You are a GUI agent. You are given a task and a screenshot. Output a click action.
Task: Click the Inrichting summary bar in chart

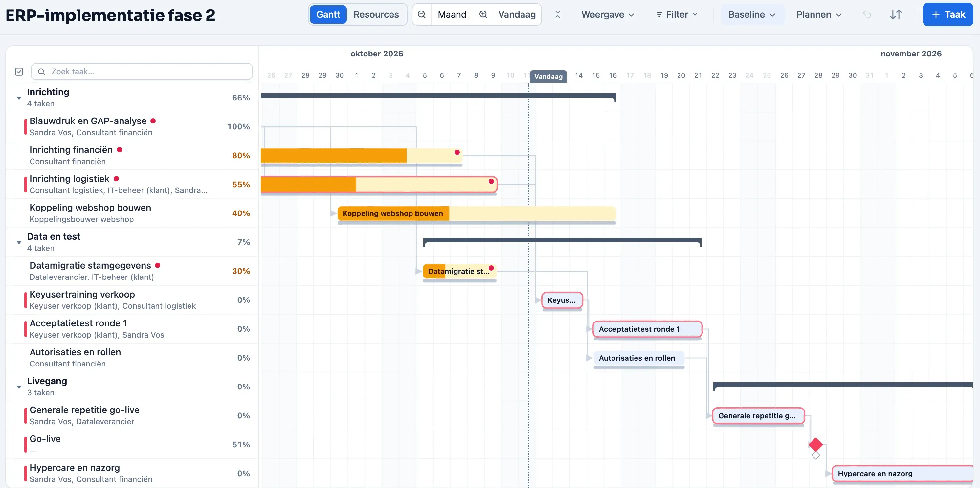tap(438, 96)
